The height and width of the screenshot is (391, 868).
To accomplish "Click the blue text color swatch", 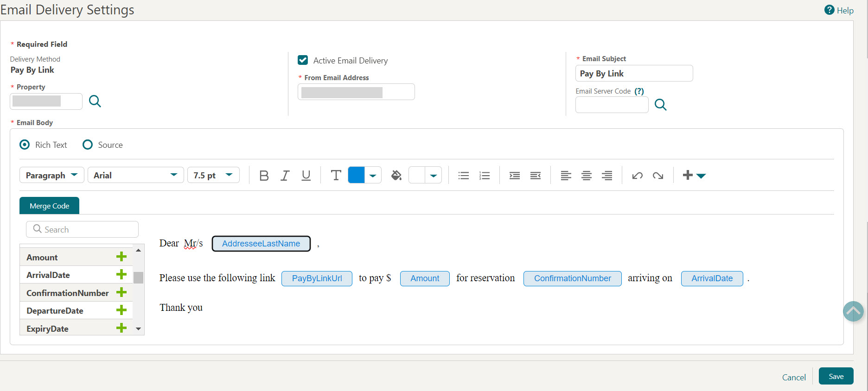I will click(x=356, y=175).
